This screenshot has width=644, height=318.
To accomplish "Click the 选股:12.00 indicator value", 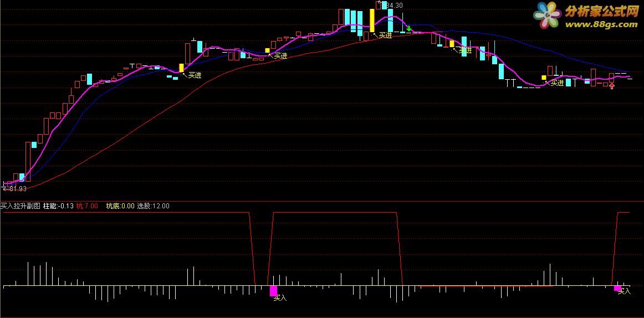I will 153,206.
